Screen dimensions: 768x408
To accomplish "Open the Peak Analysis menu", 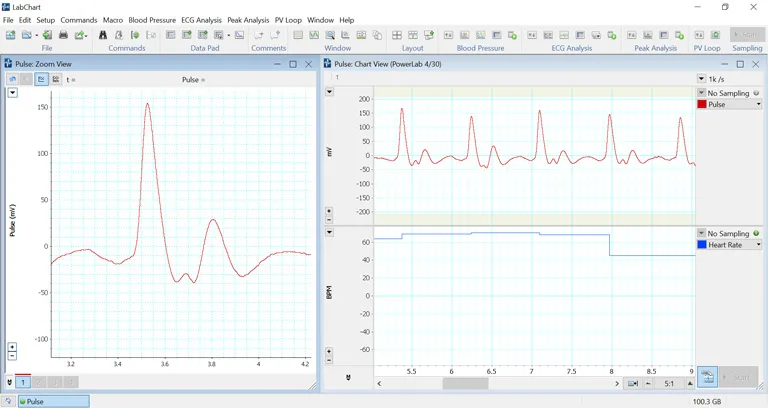I will tap(248, 20).
